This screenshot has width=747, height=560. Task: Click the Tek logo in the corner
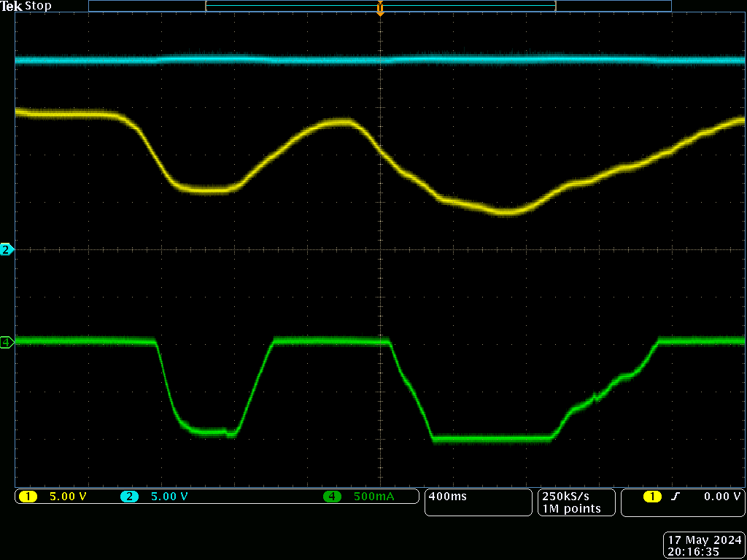tap(12, 7)
